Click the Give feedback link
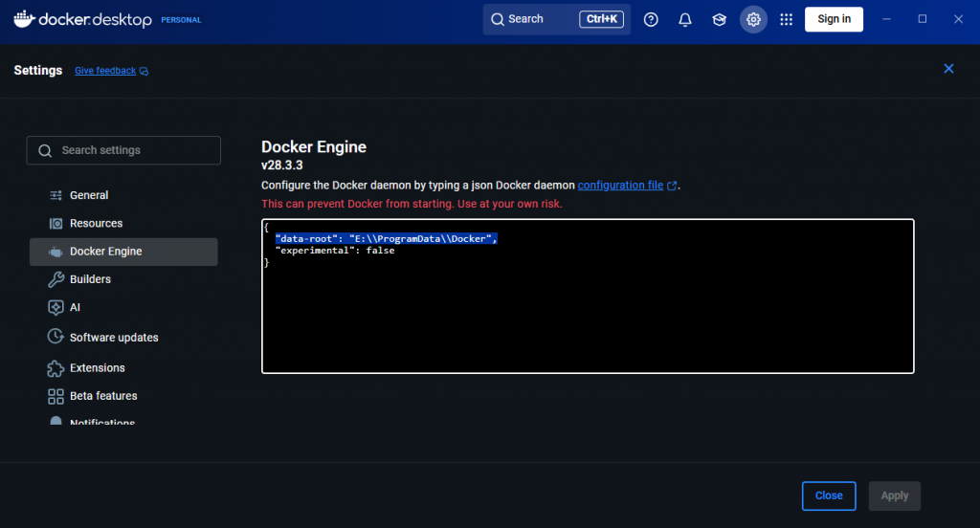 click(x=105, y=71)
